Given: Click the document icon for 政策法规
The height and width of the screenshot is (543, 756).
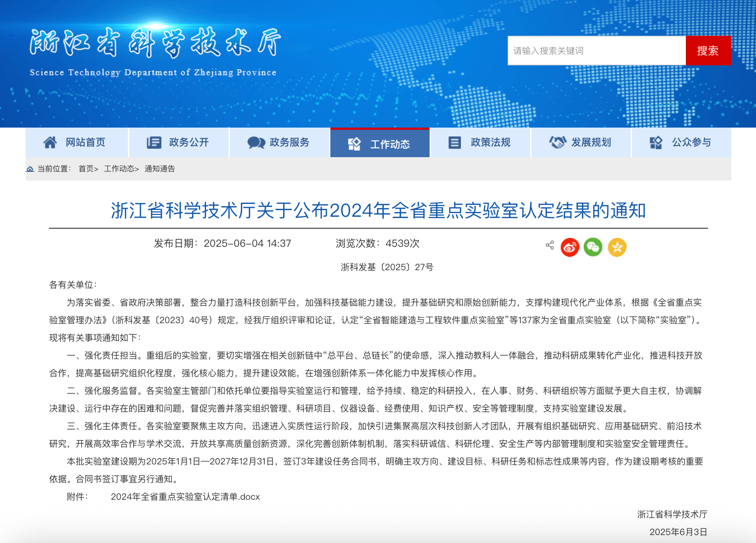Looking at the screenshot, I should [454, 142].
